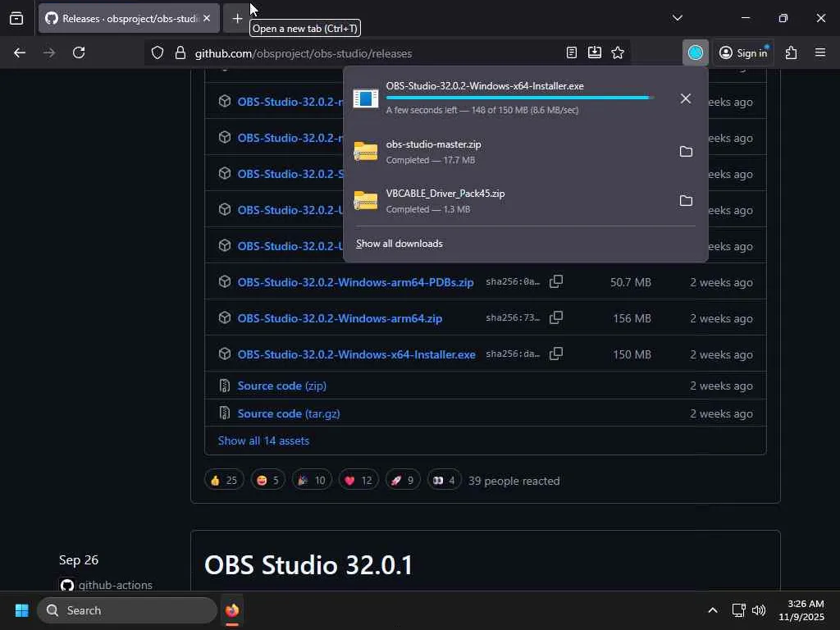Open the extensions puzzle icon
Image resolution: width=840 pixels, height=630 pixels.
pos(792,52)
